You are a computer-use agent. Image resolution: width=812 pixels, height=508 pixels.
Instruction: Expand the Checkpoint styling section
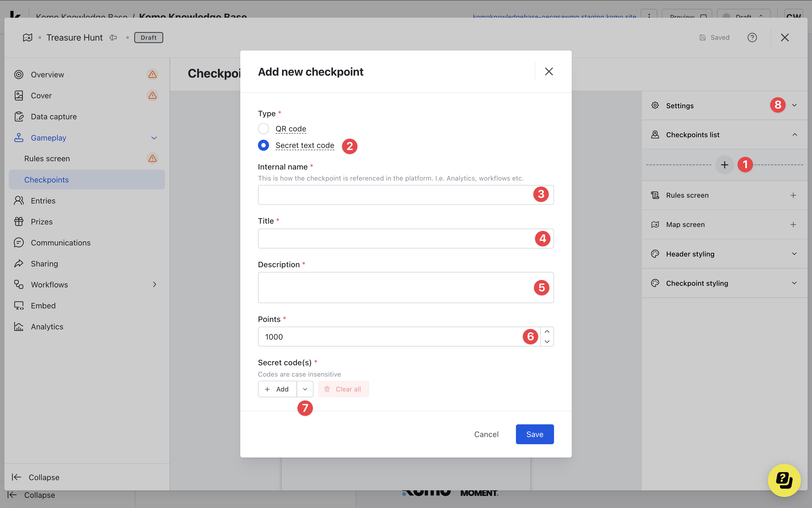click(794, 283)
